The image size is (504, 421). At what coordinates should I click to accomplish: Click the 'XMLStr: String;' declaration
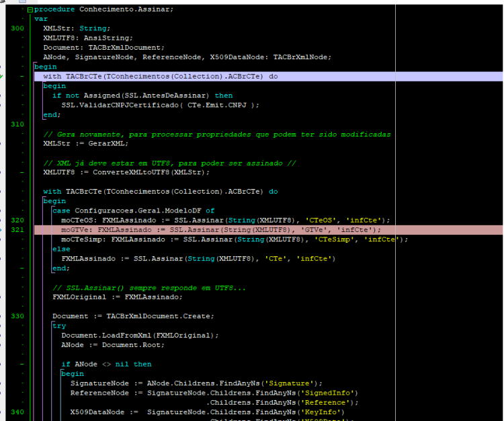pos(77,28)
